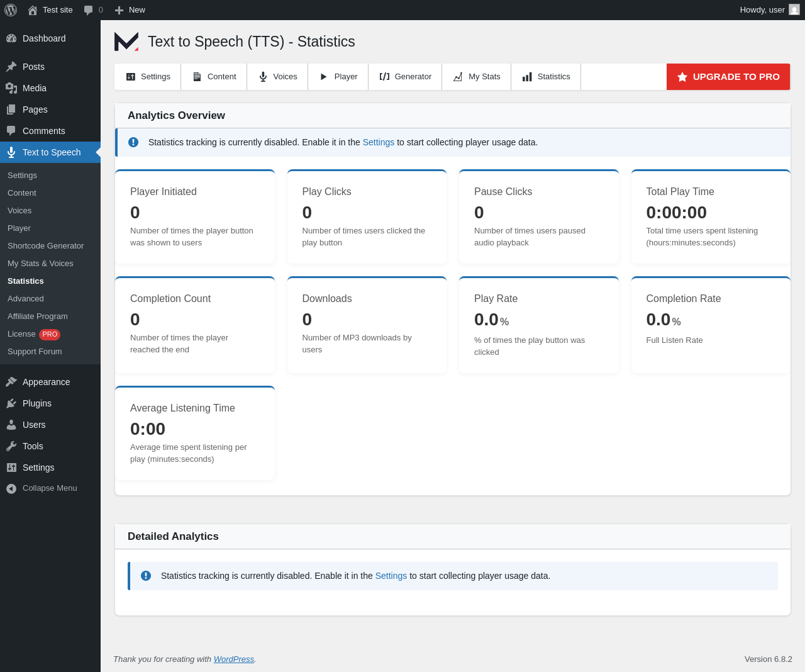The height and width of the screenshot is (672, 805).
Task: Click the Content tab document icon
Action: (x=197, y=77)
